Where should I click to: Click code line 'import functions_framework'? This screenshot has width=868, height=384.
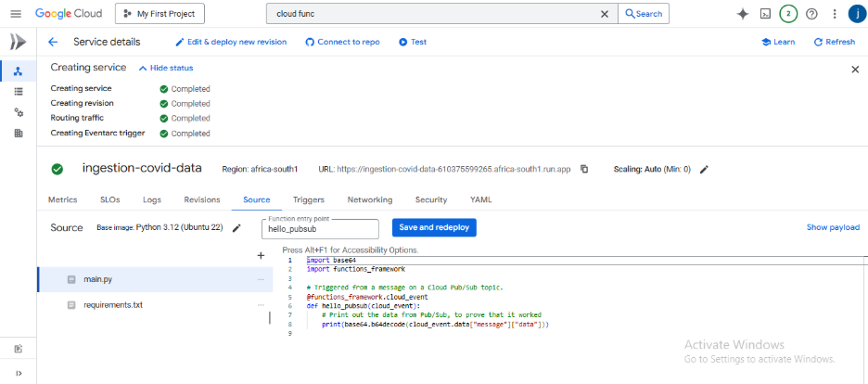355,269
